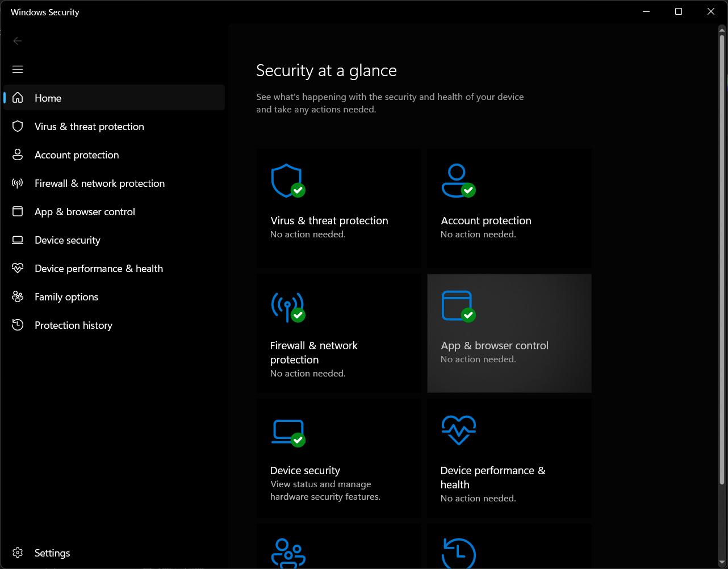Select the App & browser control sidebar icon
The height and width of the screenshot is (569, 728).
point(18,211)
